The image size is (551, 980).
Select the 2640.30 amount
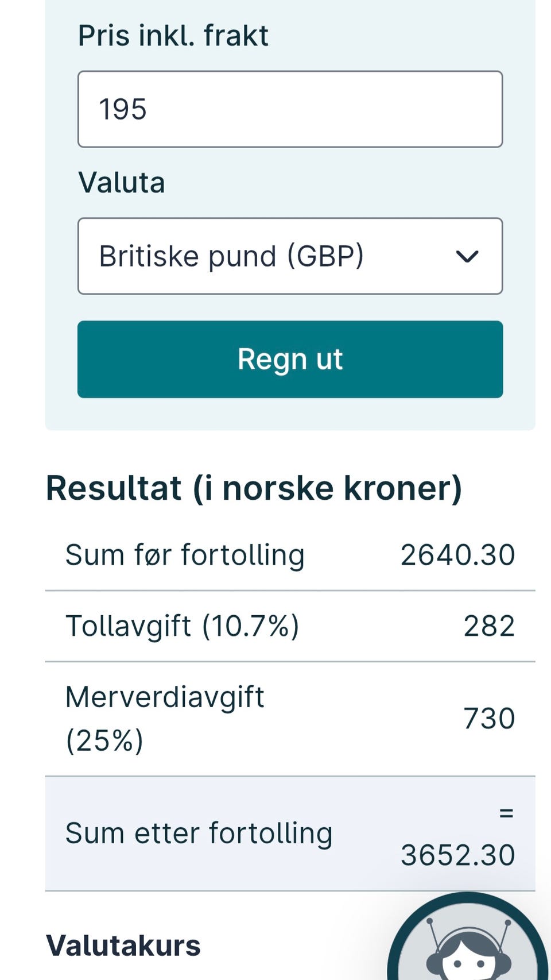pyautogui.click(x=457, y=555)
